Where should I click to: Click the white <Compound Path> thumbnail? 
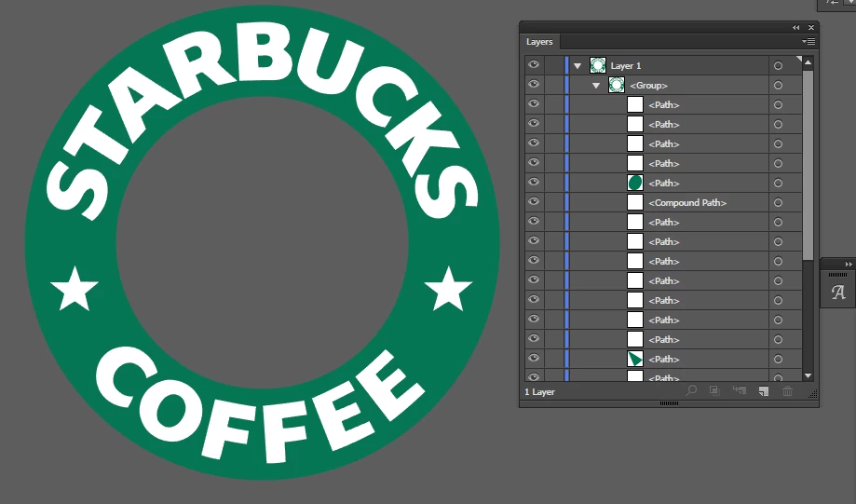coord(635,202)
